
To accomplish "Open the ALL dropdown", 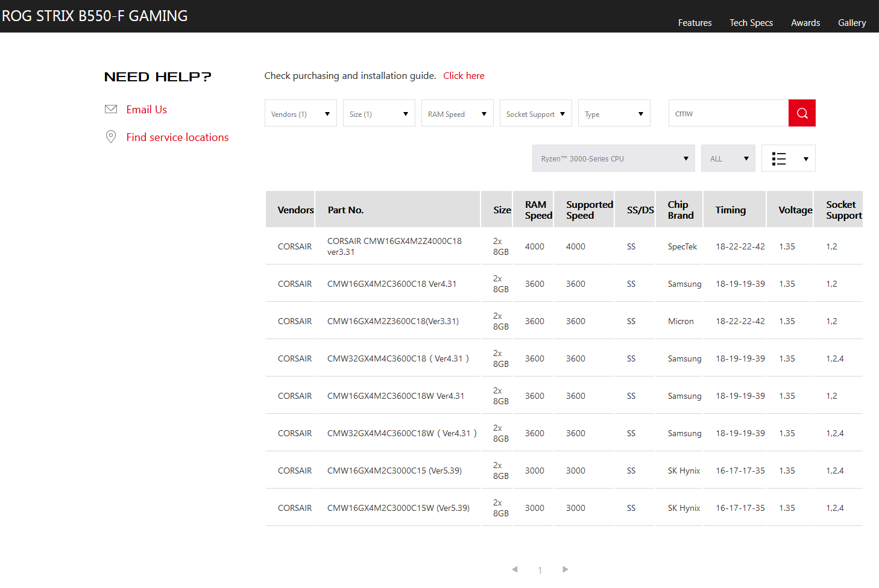I will (x=728, y=158).
